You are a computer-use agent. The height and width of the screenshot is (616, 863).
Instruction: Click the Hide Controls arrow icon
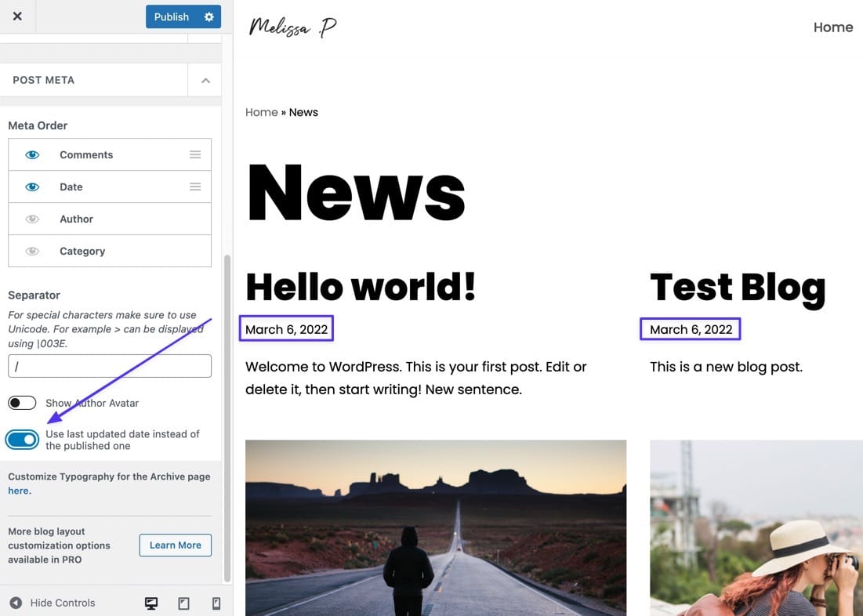point(16,603)
